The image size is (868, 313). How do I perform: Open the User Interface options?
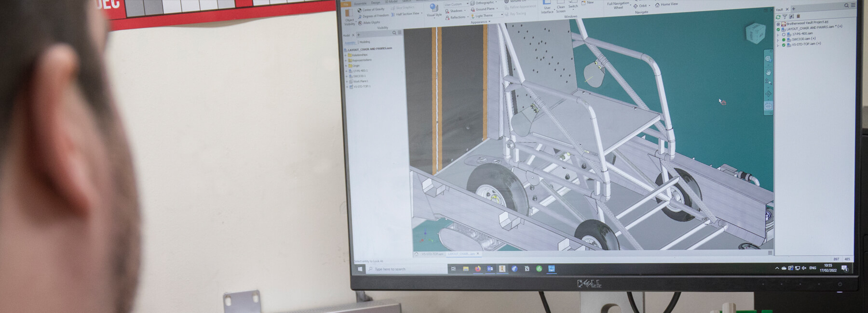coord(547,7)
